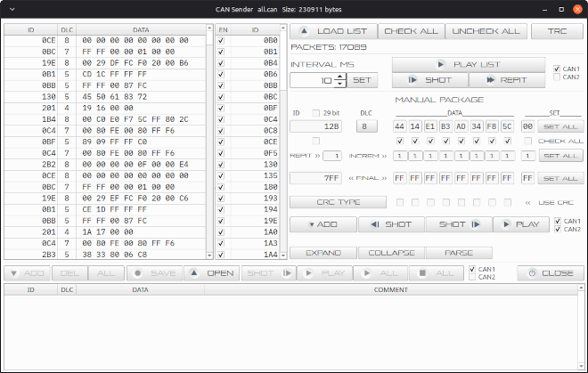Screen dimensions: 588x373
Task: Click the COLLAPSE button
Action: [x=391, y=253]
